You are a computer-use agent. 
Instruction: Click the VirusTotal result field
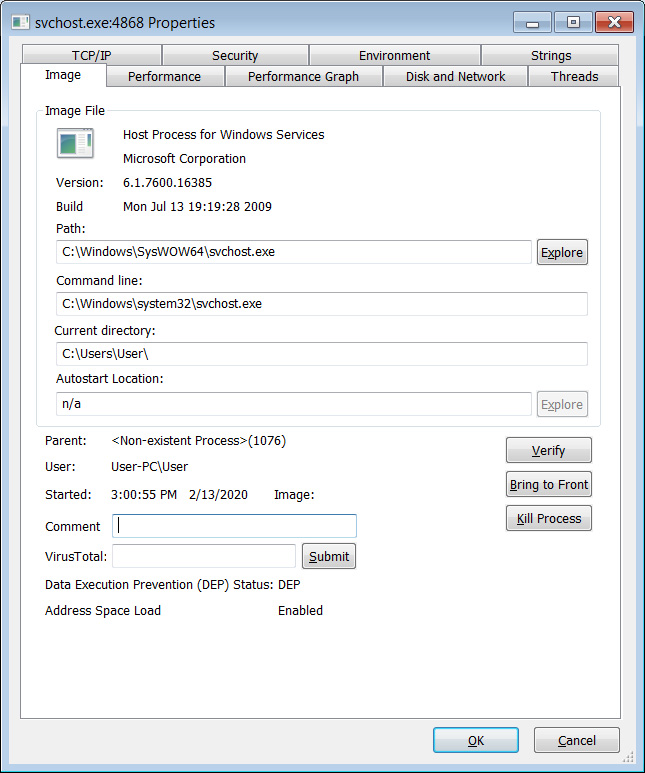click(204, 556)
